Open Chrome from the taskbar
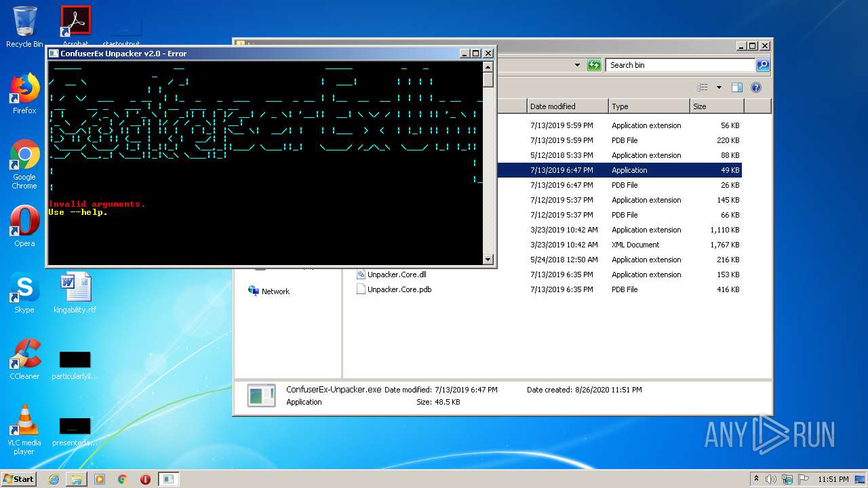The image size is (868, 488). (123, 479)
